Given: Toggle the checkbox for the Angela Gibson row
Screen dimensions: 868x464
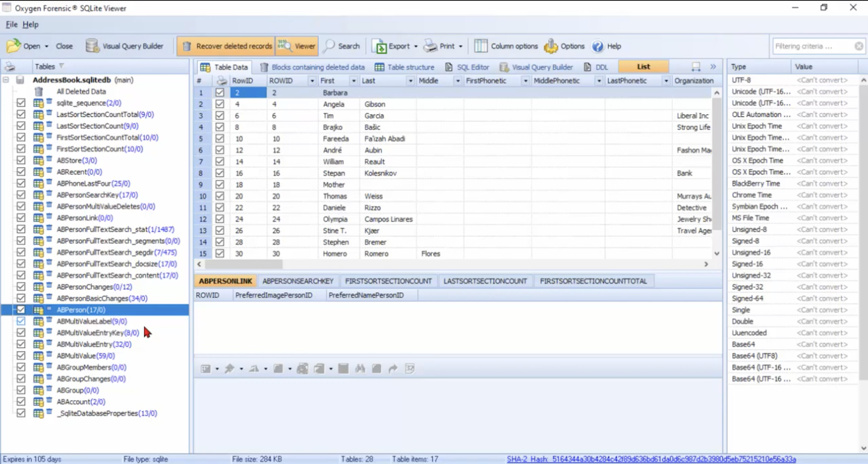Looking at the screenshot, I should 220,104.
